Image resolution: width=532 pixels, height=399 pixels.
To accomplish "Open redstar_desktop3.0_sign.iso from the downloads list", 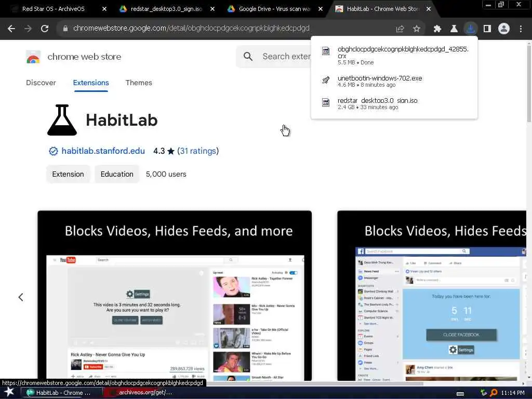I will pos(394,103).
